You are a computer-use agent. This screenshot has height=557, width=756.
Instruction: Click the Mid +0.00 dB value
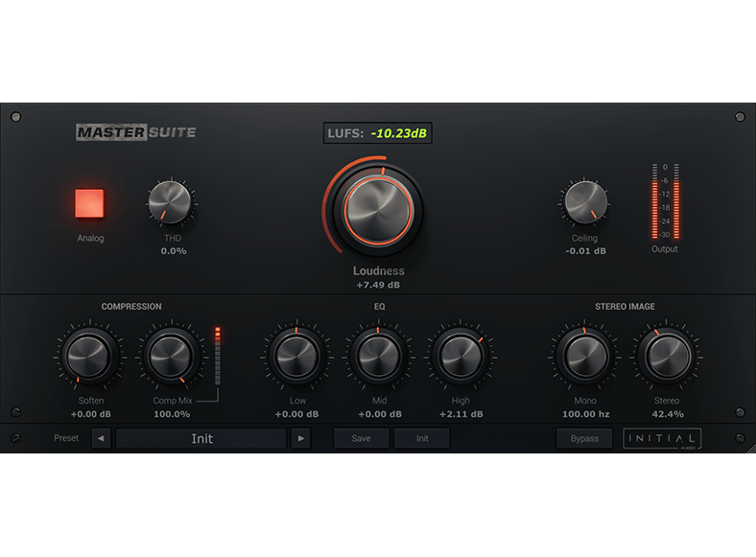[x=380, y=414]
